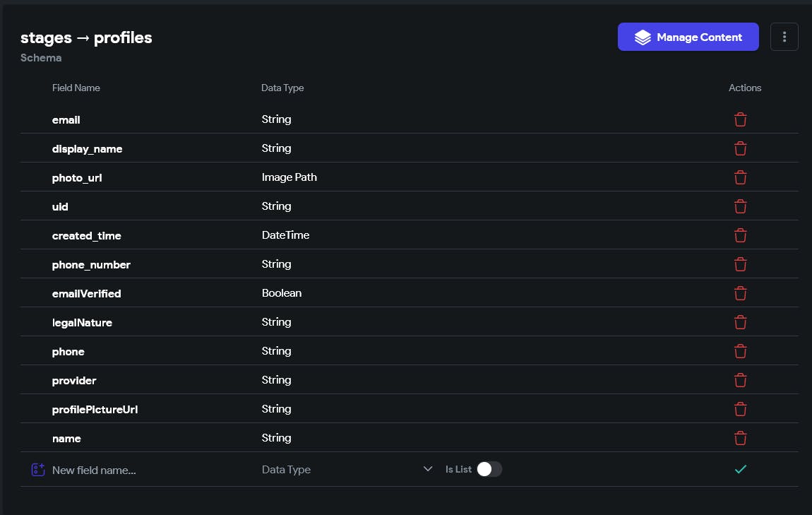Select the phone field name
The image size is (812, 515).
[x=68, y=352]
